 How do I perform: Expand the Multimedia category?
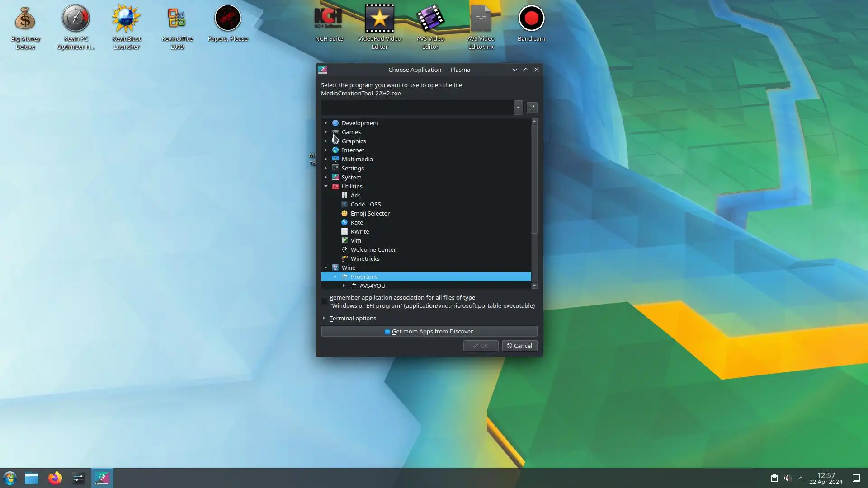326,159
